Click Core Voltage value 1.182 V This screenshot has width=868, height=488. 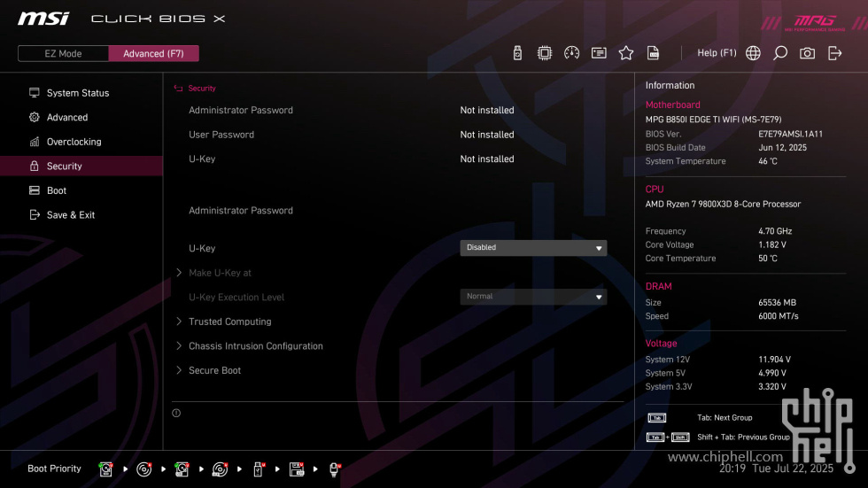click(x=772, y=244)
